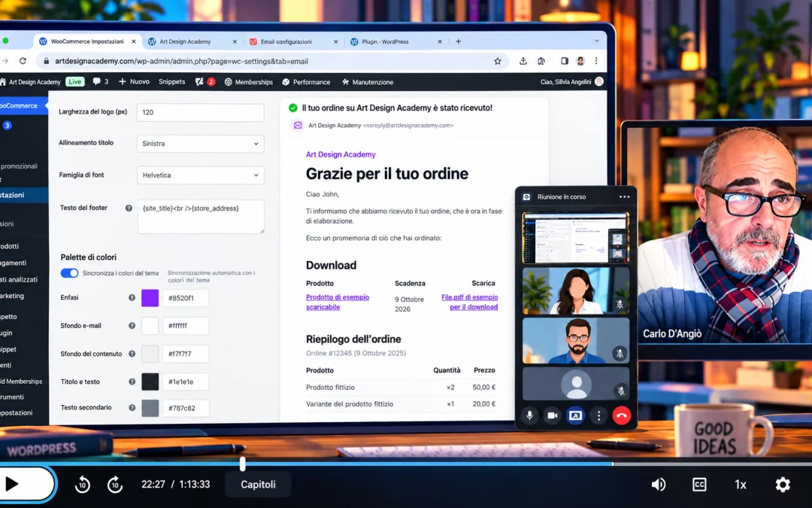Open Riunione in corso options menu
This screenshot has height=508, width=812.
click(x=625, y=197)
